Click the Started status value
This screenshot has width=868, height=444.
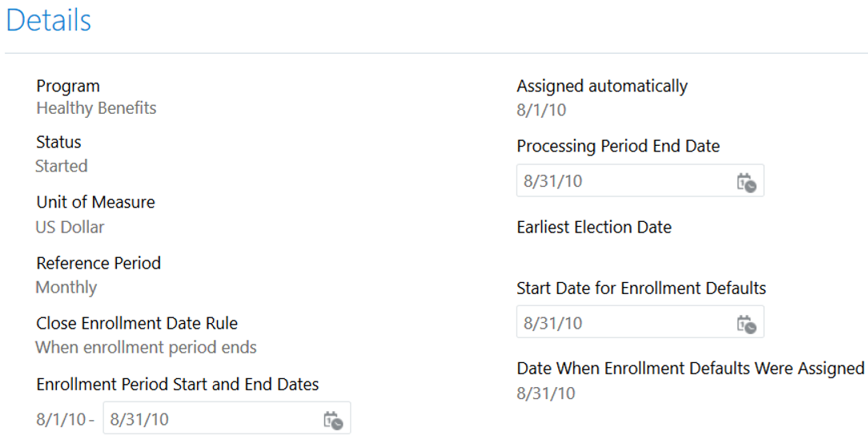(x=62, y=166)
